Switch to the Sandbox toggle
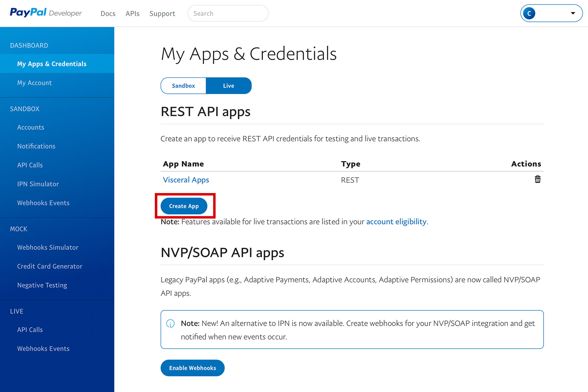 (x=183, y=86)
